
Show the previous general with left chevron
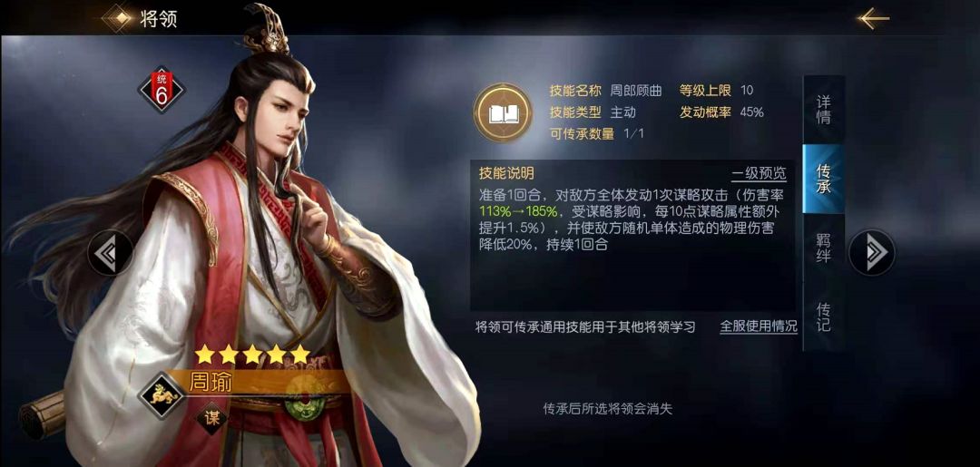pyautogui.click(x=110, y=252)
